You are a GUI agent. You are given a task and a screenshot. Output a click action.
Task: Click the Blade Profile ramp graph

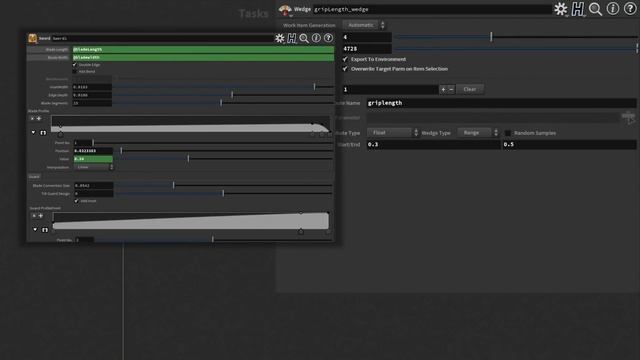point(191,124)
